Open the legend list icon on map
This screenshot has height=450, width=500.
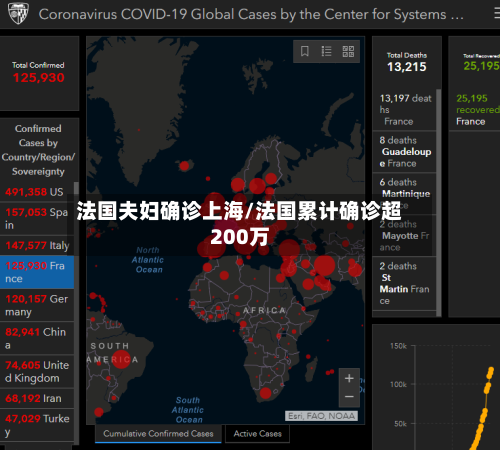click(x=326, y=51)
